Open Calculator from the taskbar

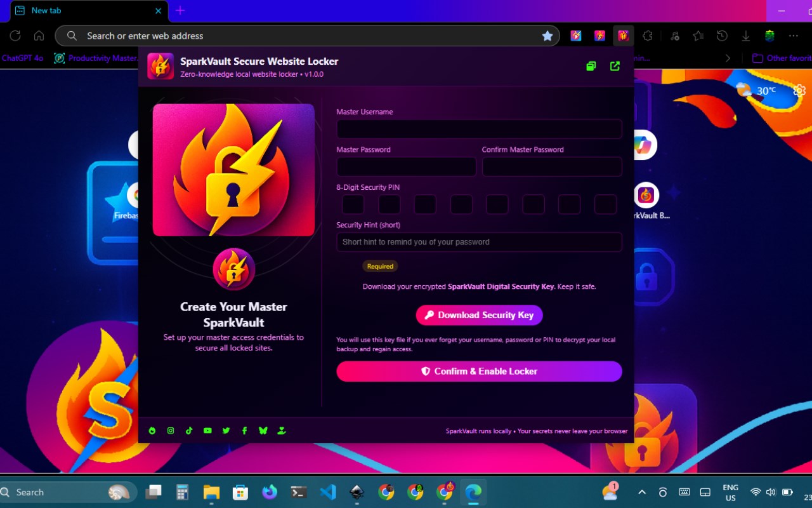pyautogui.click(x=183, y=491)
